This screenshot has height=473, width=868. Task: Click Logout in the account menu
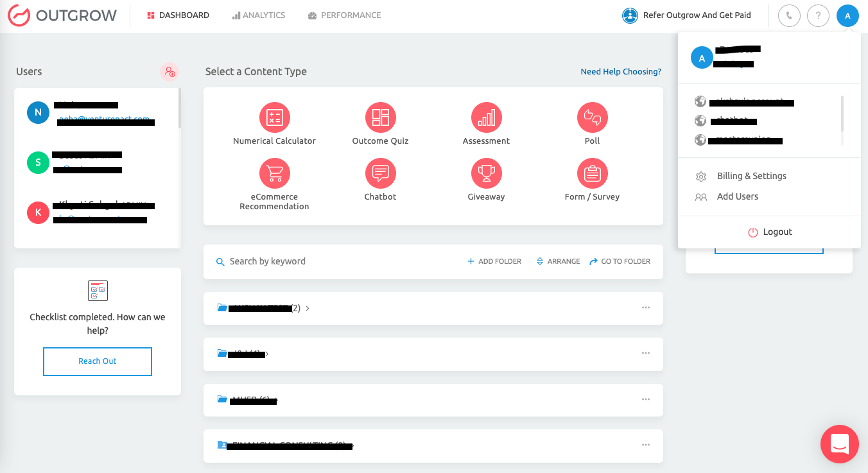[770, 232]
